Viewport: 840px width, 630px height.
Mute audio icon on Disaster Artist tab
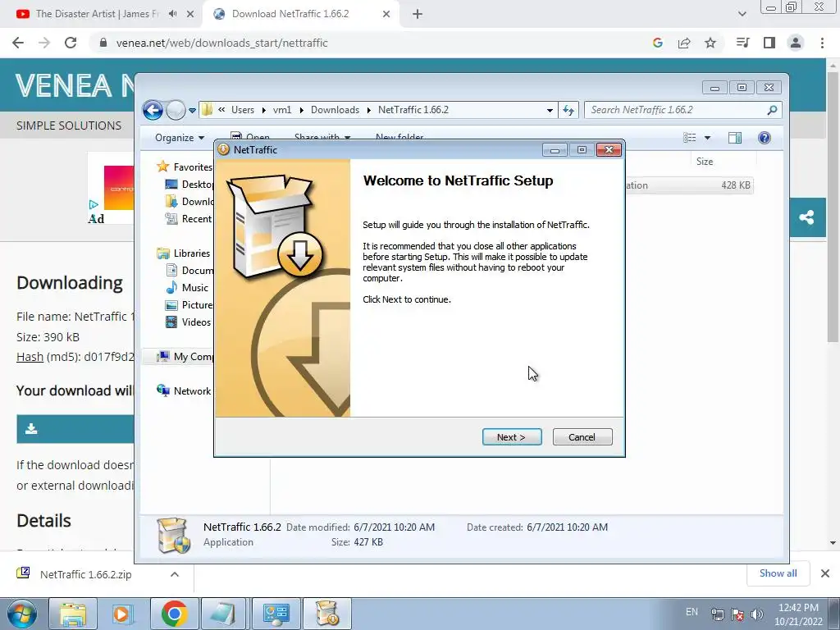click(172, 14)
